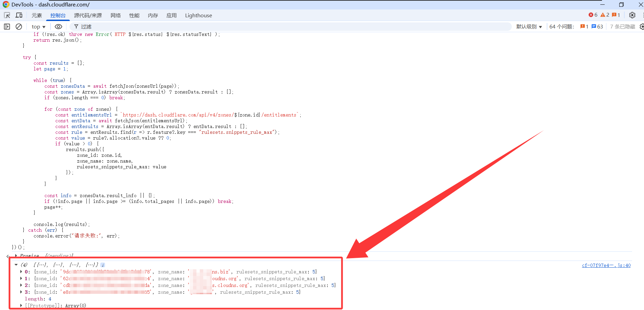This screenshot has width=644, height=310.
Task: Click the live expression eye icon
Action: tap(58, 26)
